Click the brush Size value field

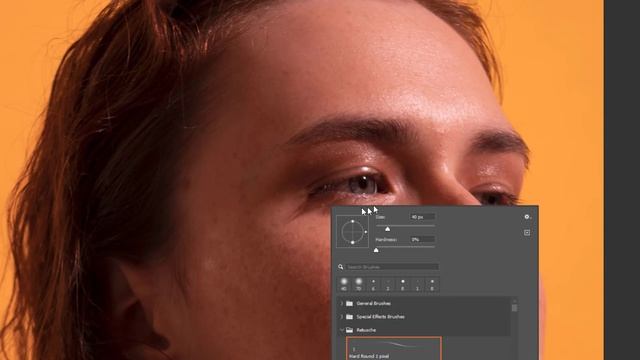(422, 217)
